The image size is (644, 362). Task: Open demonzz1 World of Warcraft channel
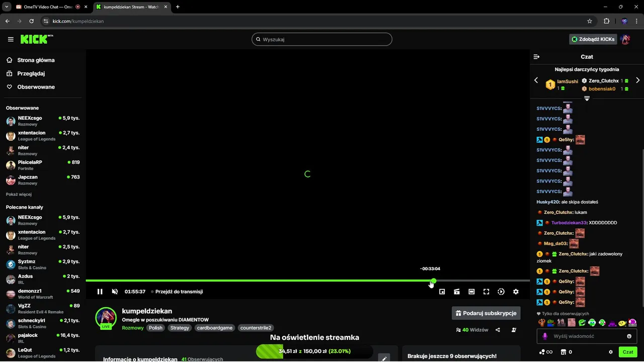(x=43, y=294)
